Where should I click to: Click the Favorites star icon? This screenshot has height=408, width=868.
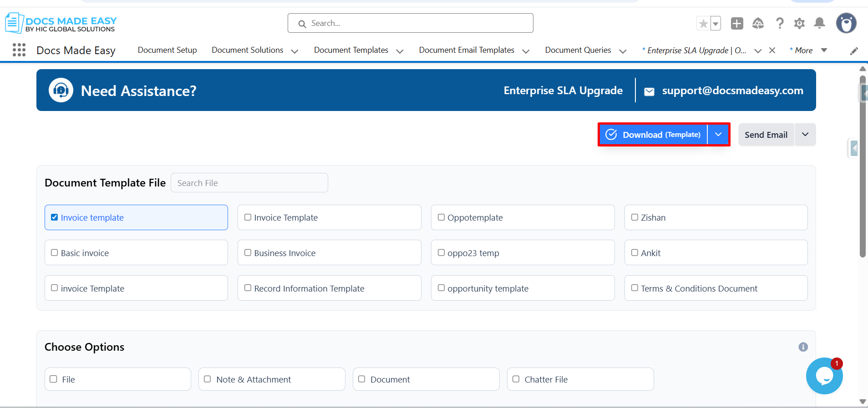[703, 23]
